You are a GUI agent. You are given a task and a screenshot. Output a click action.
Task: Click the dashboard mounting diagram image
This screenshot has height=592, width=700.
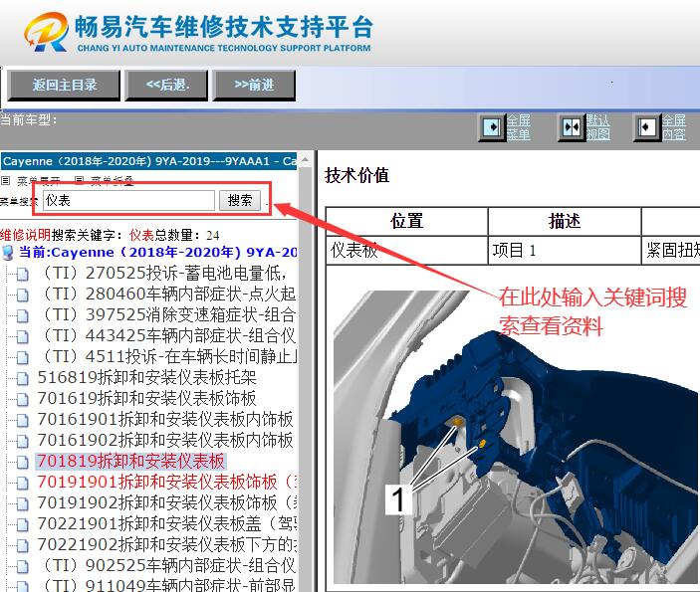516,437
